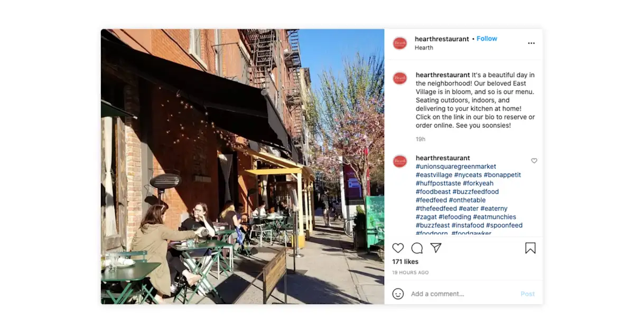Click hearthrestaurant username in the header
The image size is (644, 334).
(442, 39)
